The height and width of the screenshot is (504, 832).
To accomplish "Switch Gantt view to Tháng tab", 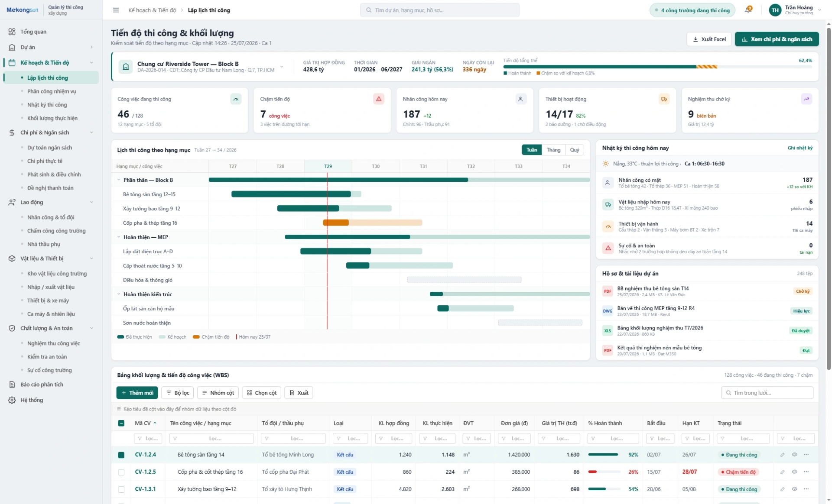I will 553,150.
